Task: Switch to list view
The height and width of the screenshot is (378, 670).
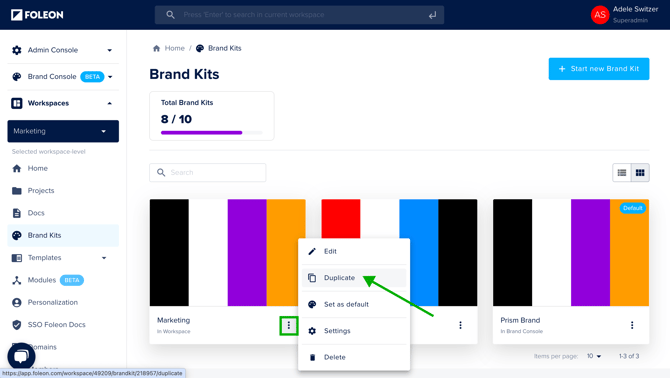Action: [x=622, y=173]
